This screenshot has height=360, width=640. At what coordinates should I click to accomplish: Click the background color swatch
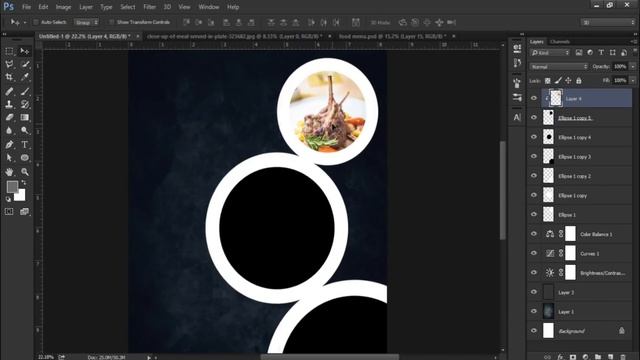(21, 196)
